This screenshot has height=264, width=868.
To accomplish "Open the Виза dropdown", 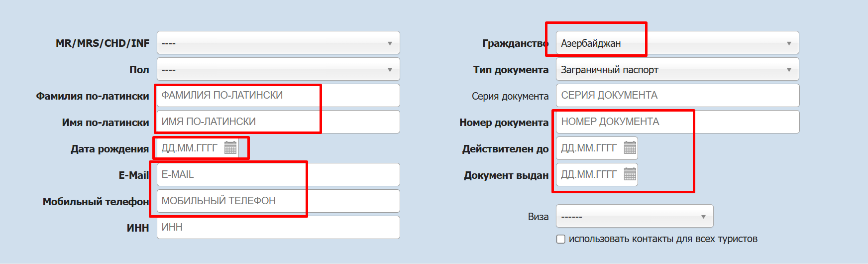I will [x=634, y=217].
